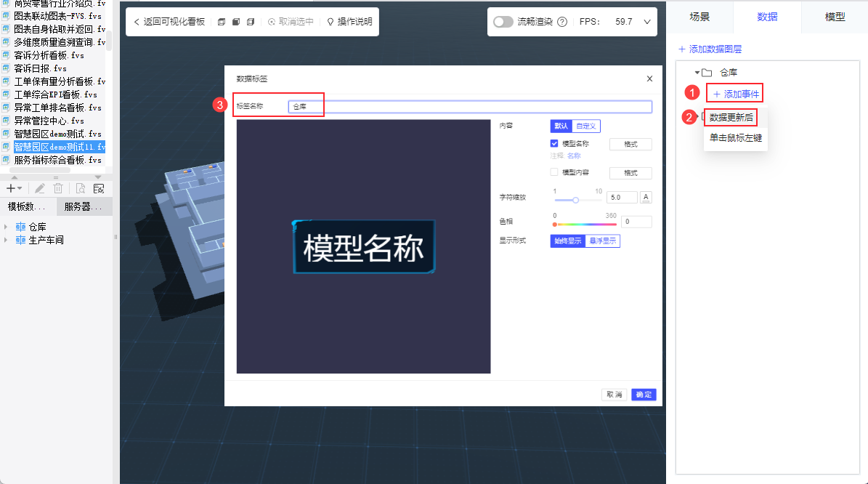Toggle the 流畅渲染 switch

503,22
